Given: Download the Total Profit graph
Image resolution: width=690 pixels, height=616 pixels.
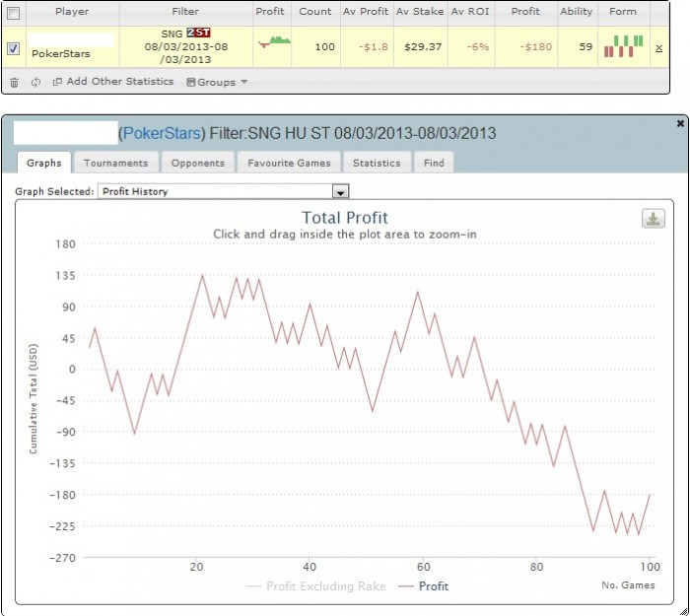Looking at the screenshot, I should coord(653,219).
